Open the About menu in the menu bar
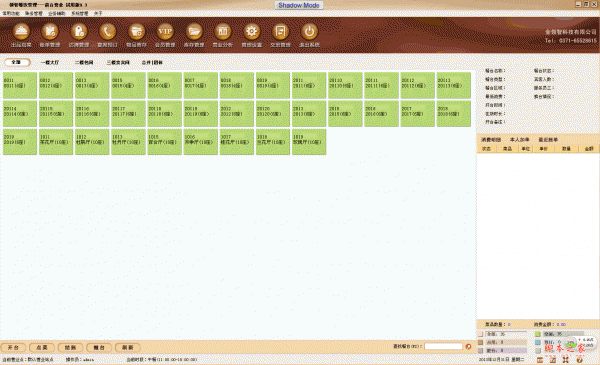The image size is (600, 365). 98,13
